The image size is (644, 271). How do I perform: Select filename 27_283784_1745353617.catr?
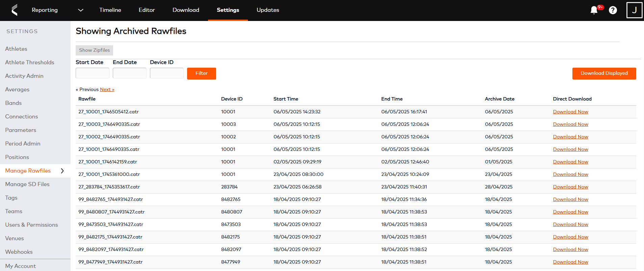(109, 187)
